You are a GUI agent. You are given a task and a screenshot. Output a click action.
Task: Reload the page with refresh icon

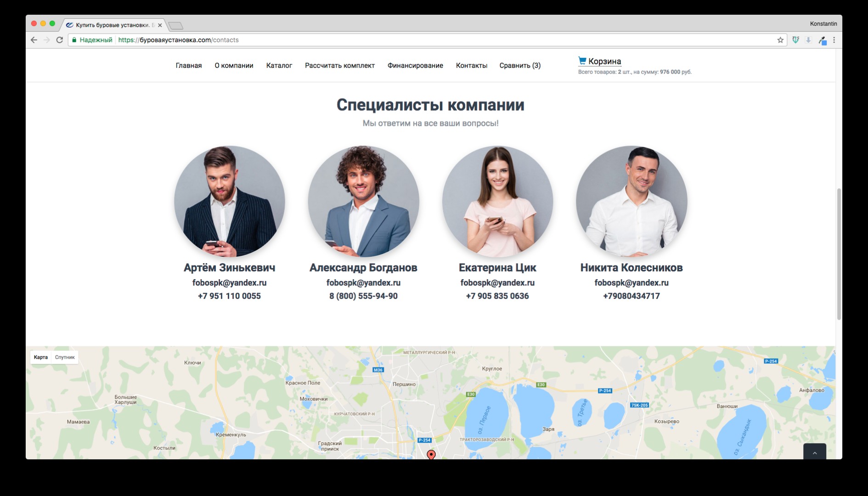[59, 40]
